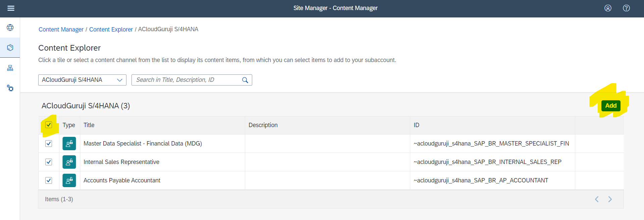Open Site Directory globe icon in sidebar
644x220 pixels.
10,27
